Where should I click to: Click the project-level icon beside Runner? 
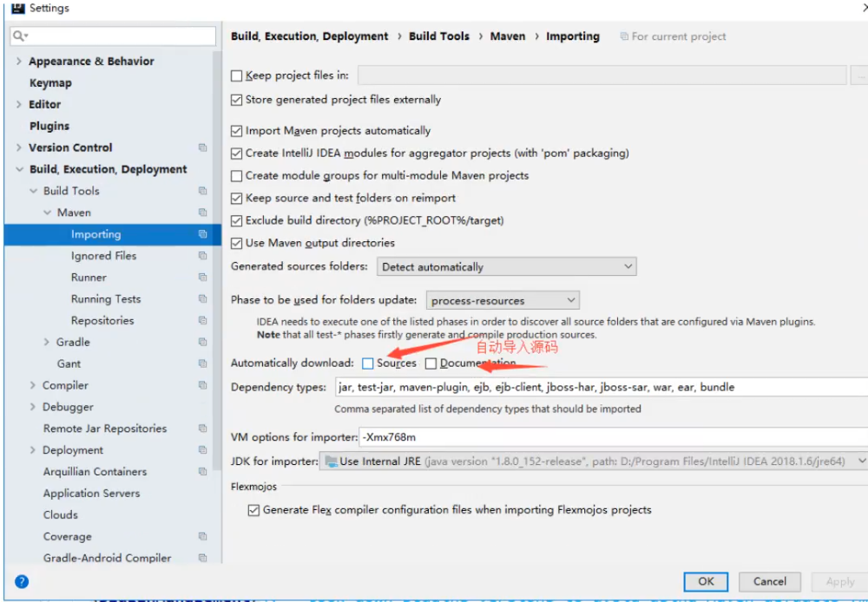pos(202,278)
